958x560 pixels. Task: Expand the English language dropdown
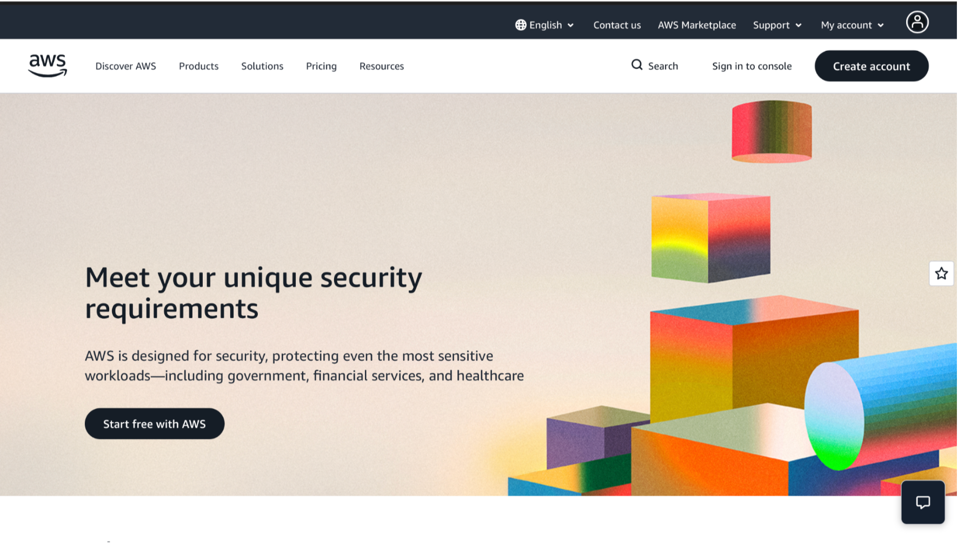(545, 25)
